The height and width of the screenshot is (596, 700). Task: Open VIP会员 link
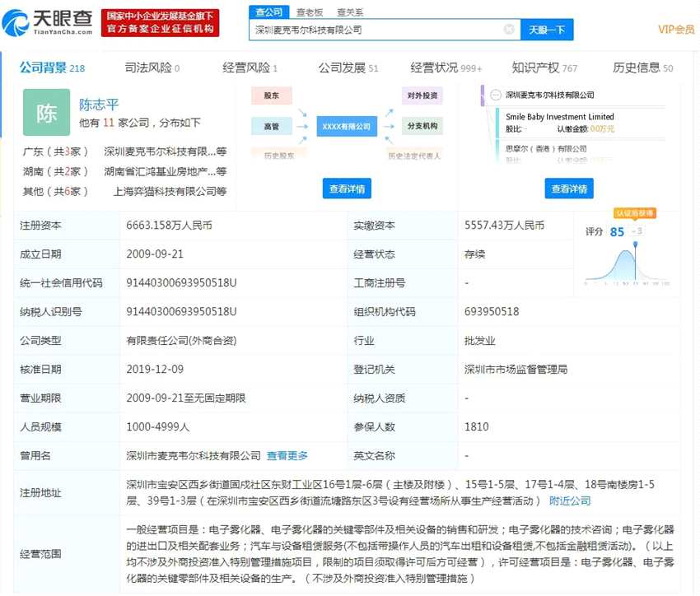(676, 30)
